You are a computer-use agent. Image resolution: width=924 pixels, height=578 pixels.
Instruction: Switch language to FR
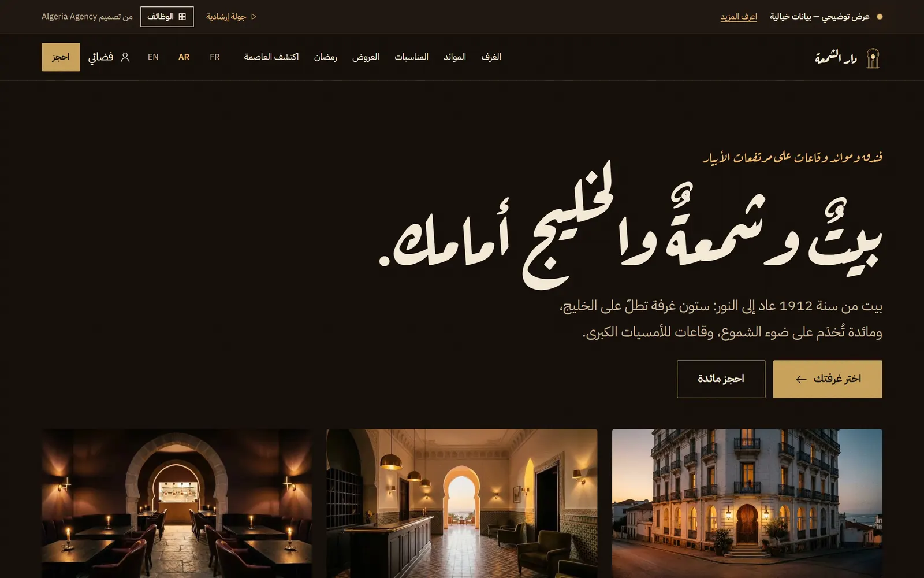point(215,57)
